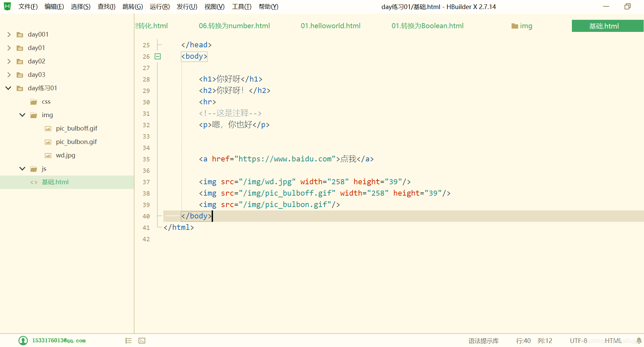The image size is (644, 347).
Task: Open the 跳转(G) menu
Action: pos(132,7)
